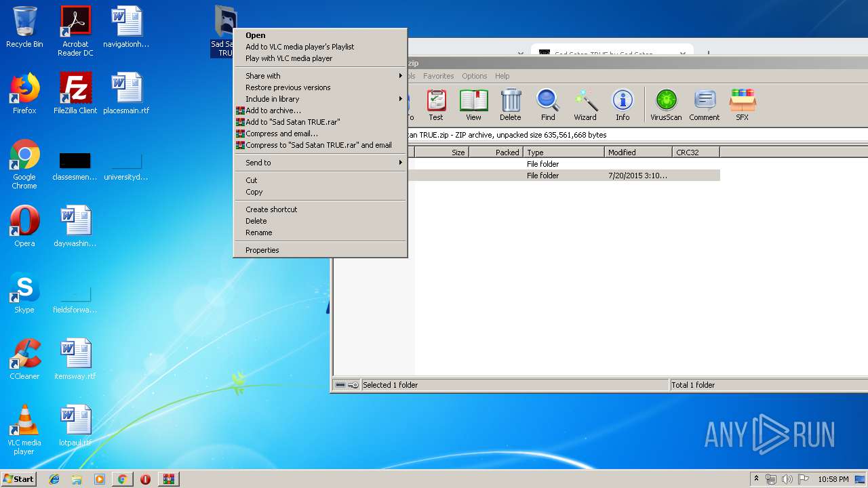Click the SFX toolbar icon in WinRAR
This screenshot has width=868, height=488.
(x=743, y=105)
